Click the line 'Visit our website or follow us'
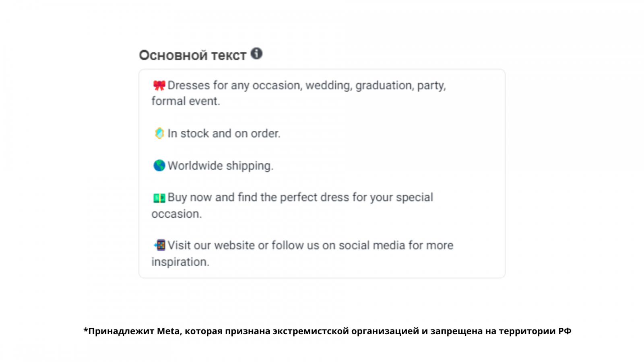The image size is (644, 362). point(310,245)
